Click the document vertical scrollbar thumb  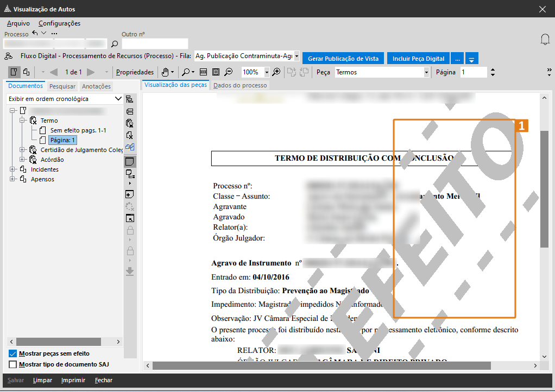[544, 189]
